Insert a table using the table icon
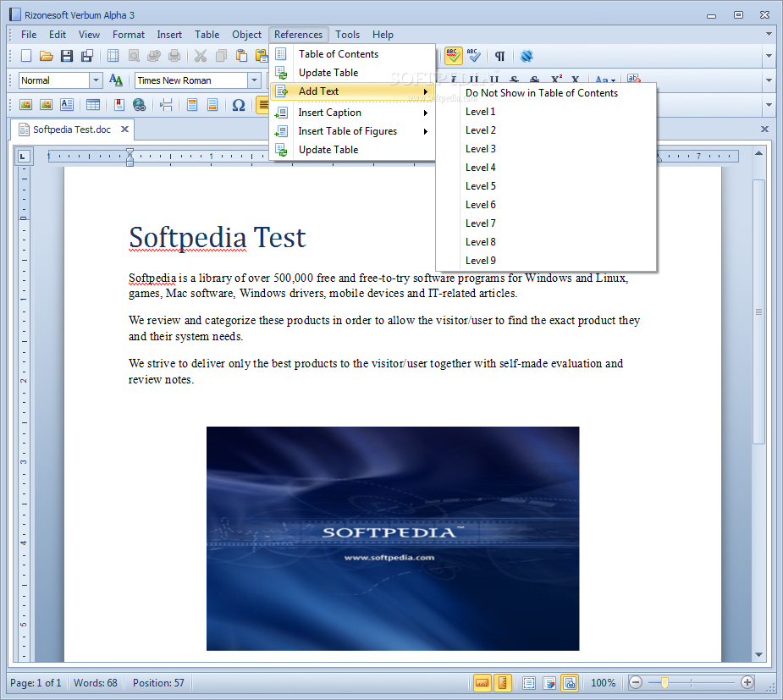 click(93, 105)
